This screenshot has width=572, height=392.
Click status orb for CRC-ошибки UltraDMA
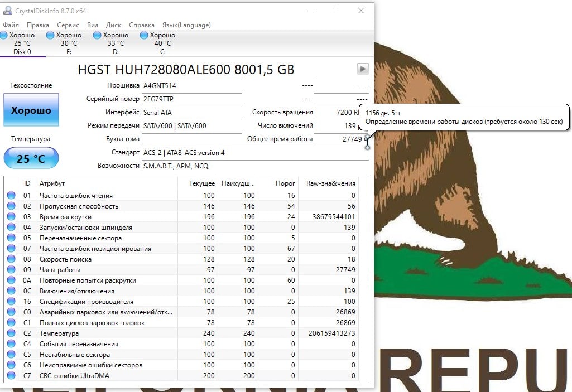tap(11, 375)
